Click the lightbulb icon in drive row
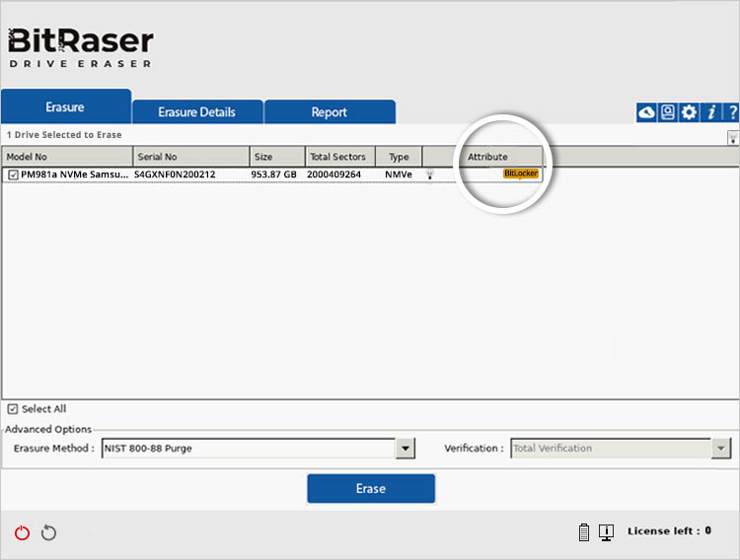This screenshot has width=740, height=560. click(429, 175)
